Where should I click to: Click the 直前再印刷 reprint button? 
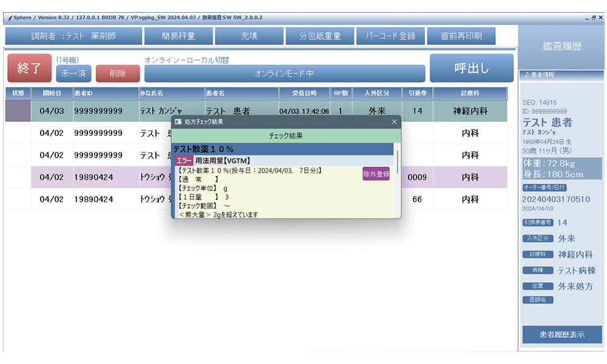(x=461, y=36)
